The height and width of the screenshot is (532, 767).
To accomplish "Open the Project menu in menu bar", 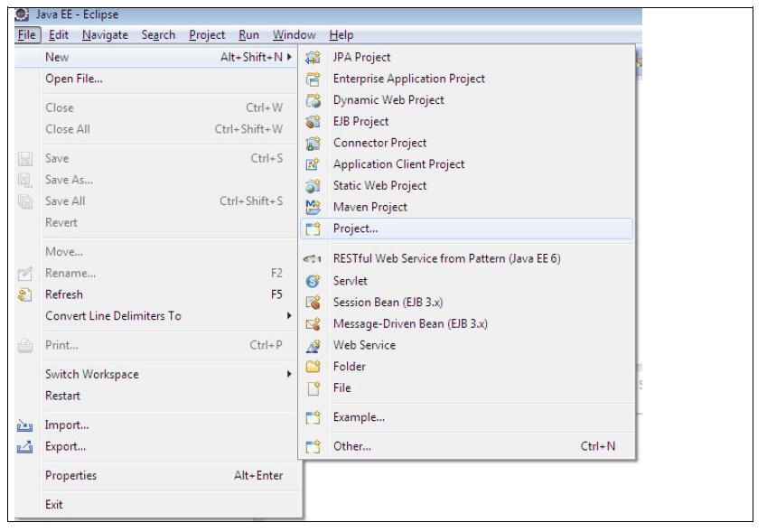I will pos(207,35).
